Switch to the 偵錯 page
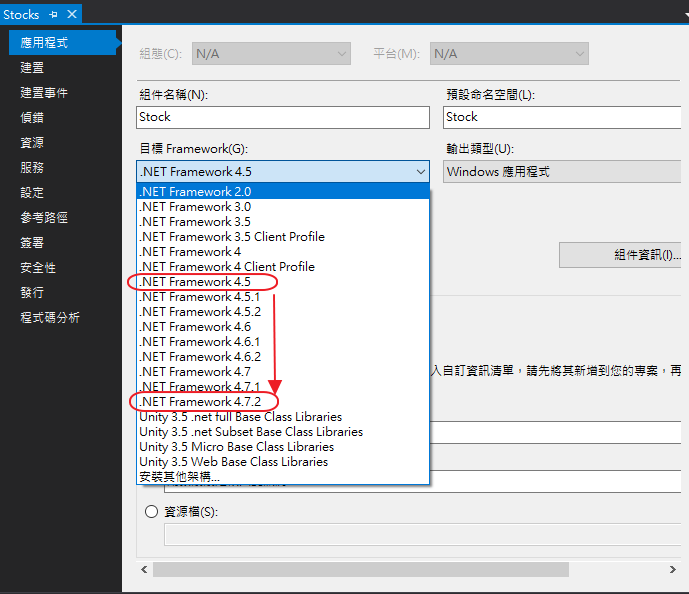 [32, 118]
